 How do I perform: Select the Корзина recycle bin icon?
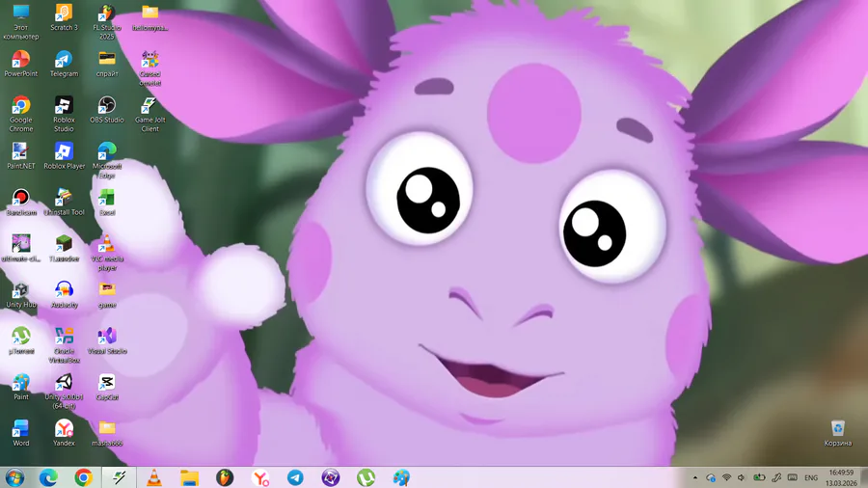(837, 433)
